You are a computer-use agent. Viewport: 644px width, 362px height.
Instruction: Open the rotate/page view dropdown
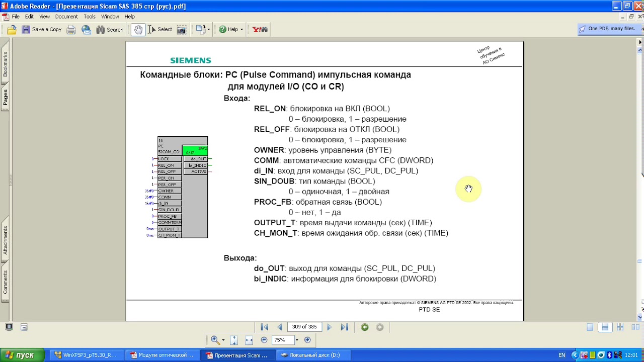pos(203,30)
